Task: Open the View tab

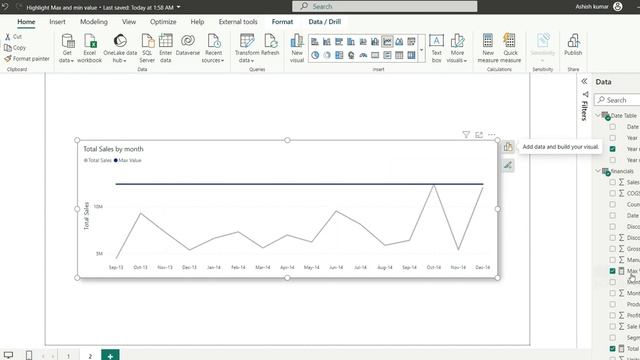Action: click(129, 22)
